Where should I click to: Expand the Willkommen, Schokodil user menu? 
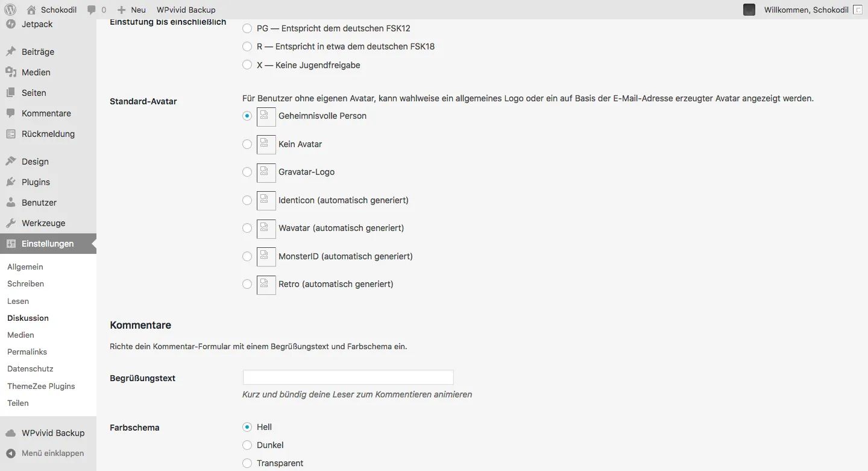pyautogui.click(x=806, y=10)
